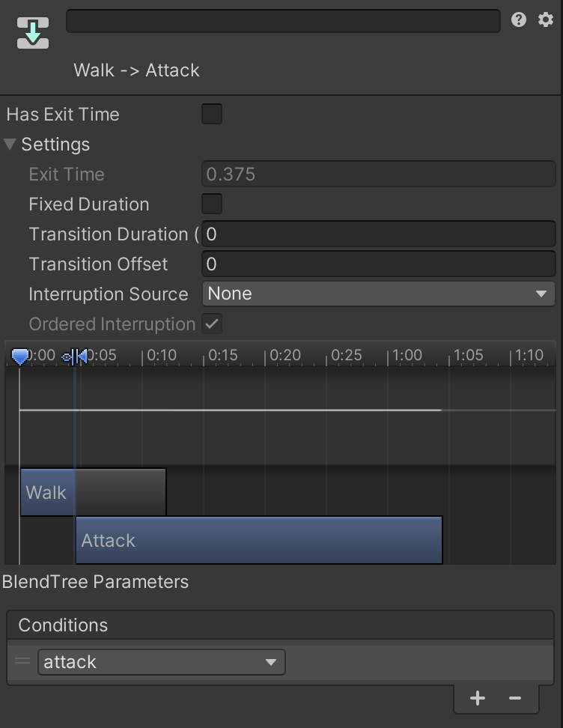This screenshot has width=563, height=728.
Task: Remove a condition with the minus button
Action: coord(514,698)
